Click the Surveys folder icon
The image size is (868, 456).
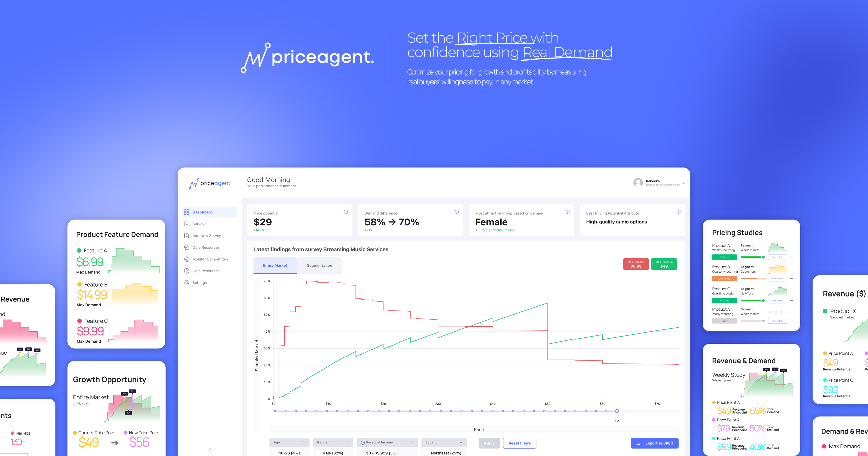click(187, 224)
